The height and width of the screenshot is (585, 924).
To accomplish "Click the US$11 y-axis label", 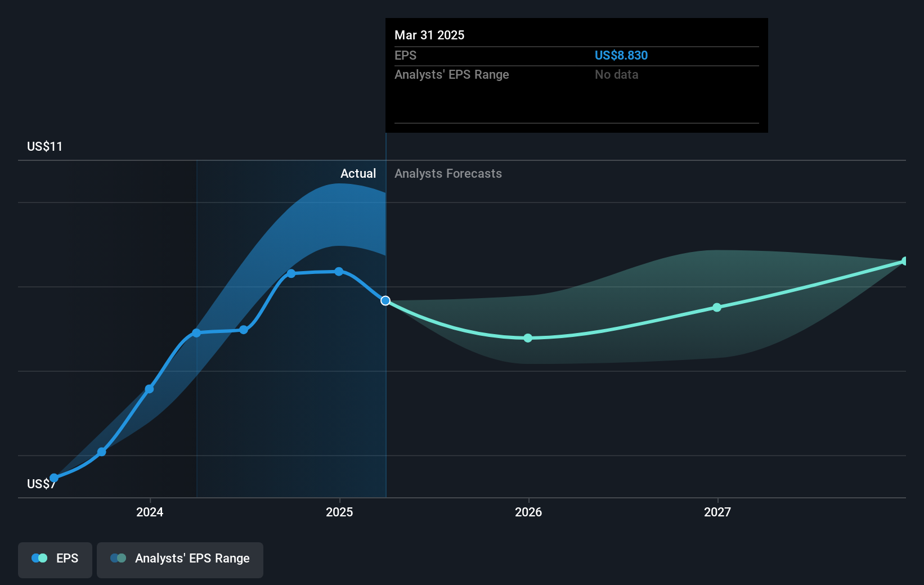I will (x=44, y=146).
